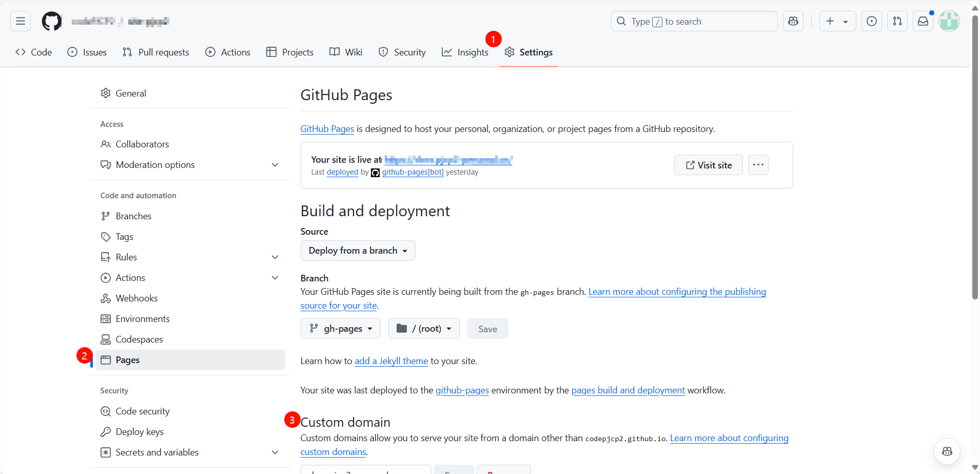Click the plus create new icon
Screen dimensions: 980x474
830,21
